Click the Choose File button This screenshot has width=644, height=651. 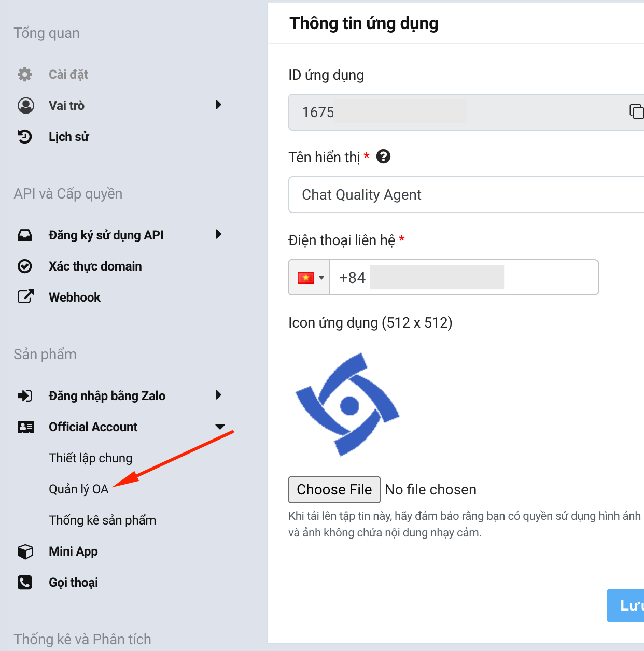click(334, 490)
